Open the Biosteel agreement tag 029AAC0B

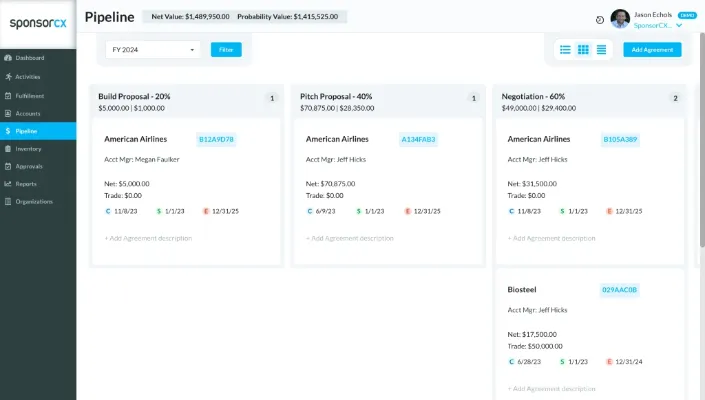click(x=619, y=290)
